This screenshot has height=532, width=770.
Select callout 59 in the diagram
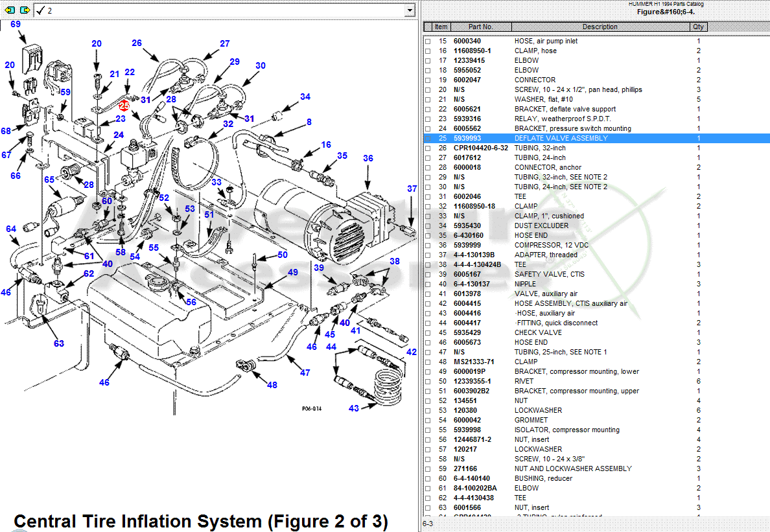tap(65, 92)
